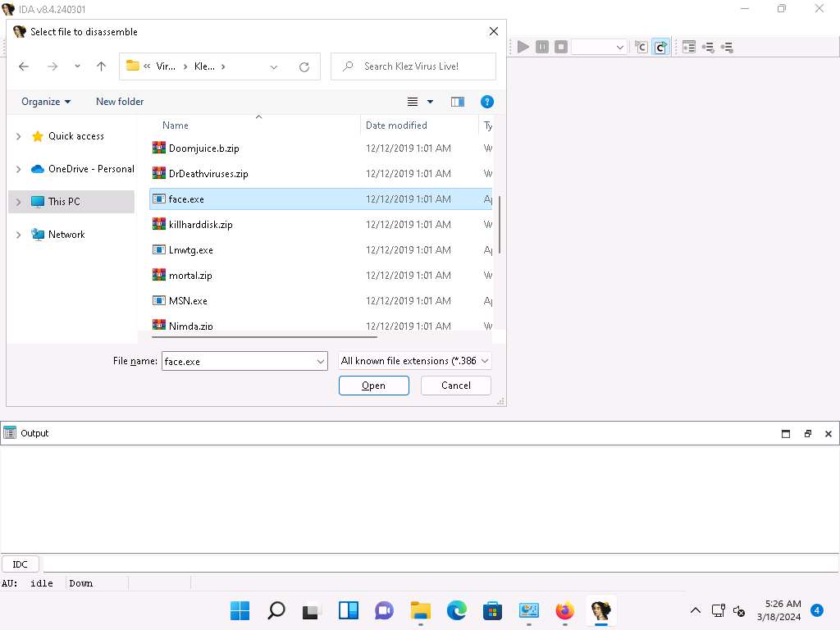The height and width of the screenshot is (630, 840).
Task: Expand the File name history dropdown
Action: [x=320, y=361]
